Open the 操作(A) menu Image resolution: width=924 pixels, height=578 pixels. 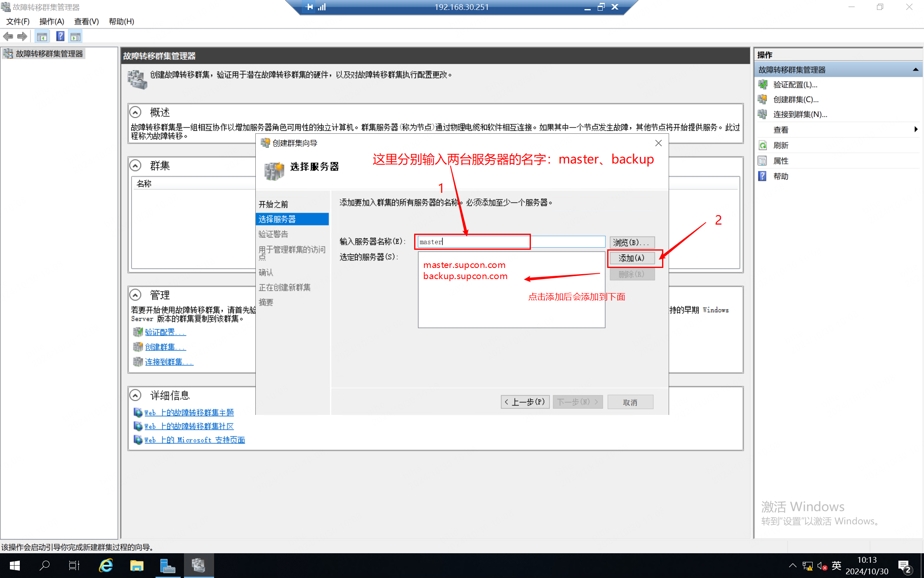52,21
